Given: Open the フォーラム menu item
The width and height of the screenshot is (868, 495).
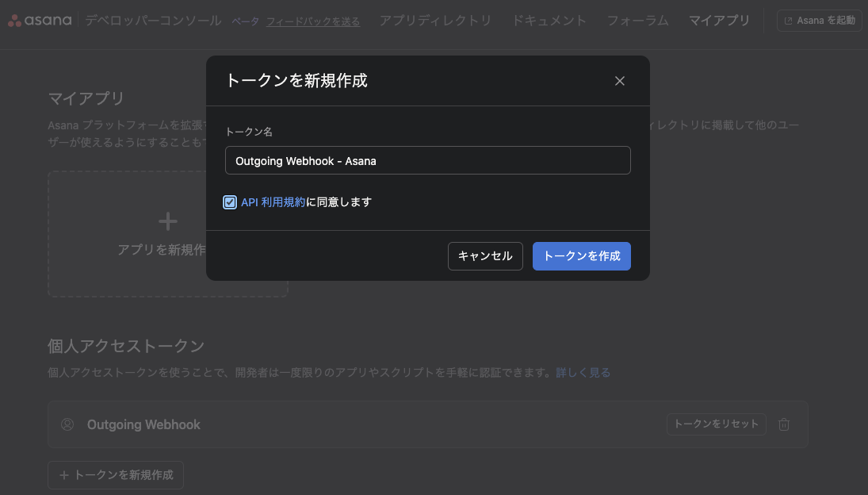Looking at the screenshot, I should [x=637, y=21].
